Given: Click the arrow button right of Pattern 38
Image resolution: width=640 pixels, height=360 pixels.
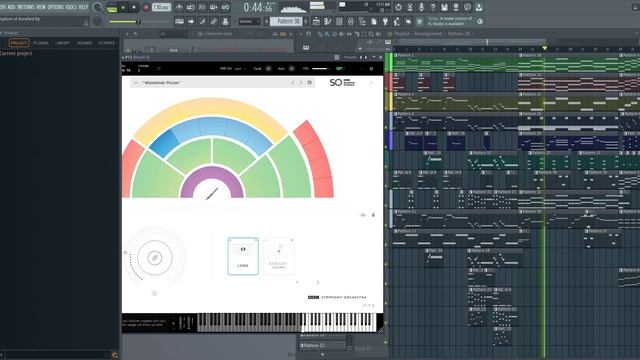Looking at the screenshot, I should (x=306, y=22).
